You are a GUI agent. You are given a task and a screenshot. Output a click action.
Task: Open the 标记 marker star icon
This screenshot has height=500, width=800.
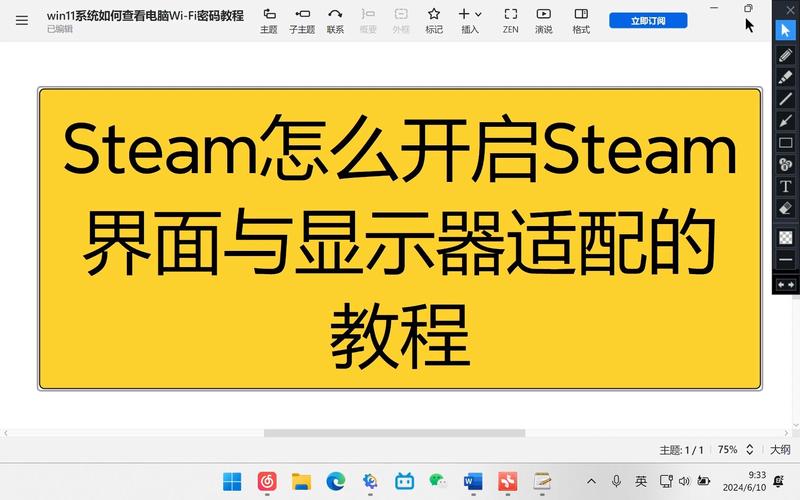(434, 14)
